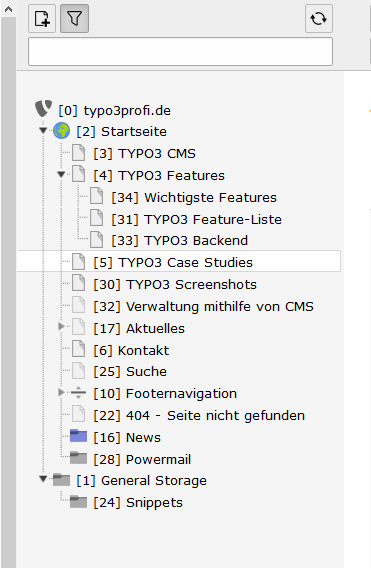Select the [3] TYPO3 CMS page
This screenshot has width=371, height=568.
click(x=144, y=154)
